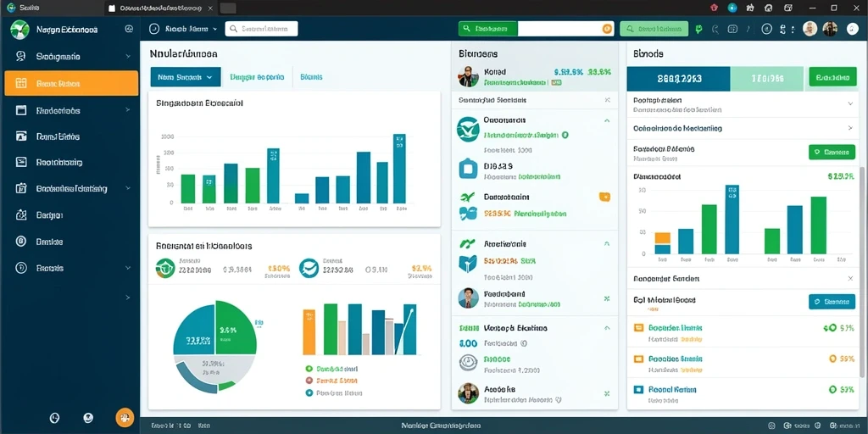Click the orange tag icon in the middle list
This screenshot has width=868, height=434.
[604, 197]
